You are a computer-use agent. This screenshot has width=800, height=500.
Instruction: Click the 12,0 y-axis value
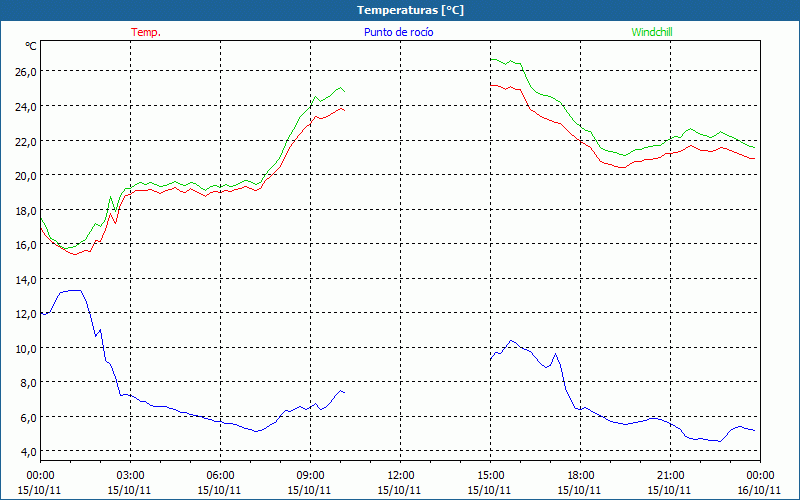(x=26, y=314)
